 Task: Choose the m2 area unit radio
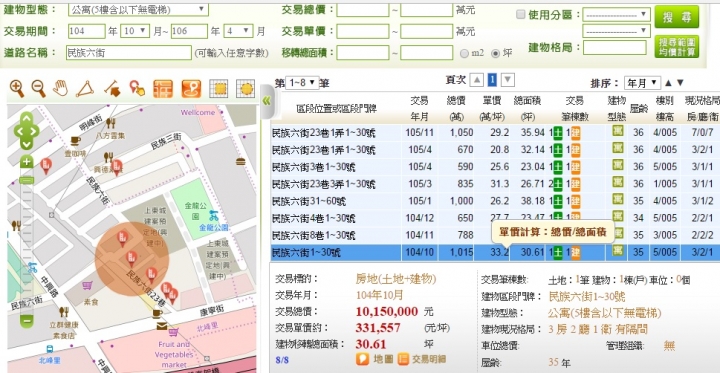[x=464, y=53]
